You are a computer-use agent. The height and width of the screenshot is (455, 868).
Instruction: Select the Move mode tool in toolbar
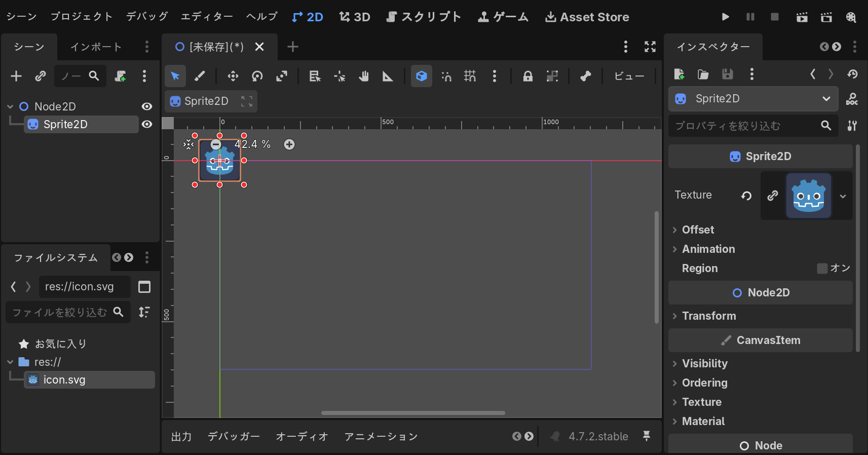(x=233, y=76)
